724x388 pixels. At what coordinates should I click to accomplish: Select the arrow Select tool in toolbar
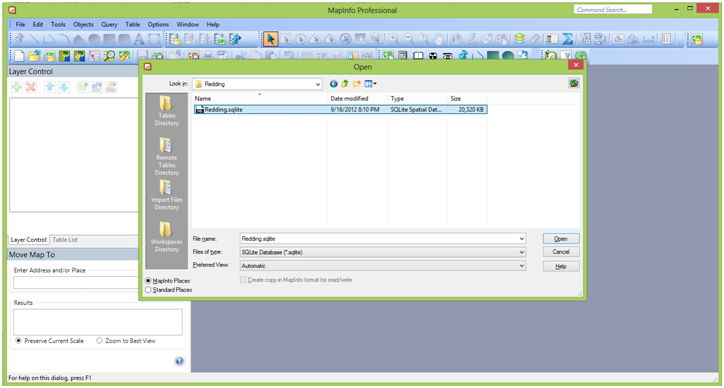coord(271,39)
